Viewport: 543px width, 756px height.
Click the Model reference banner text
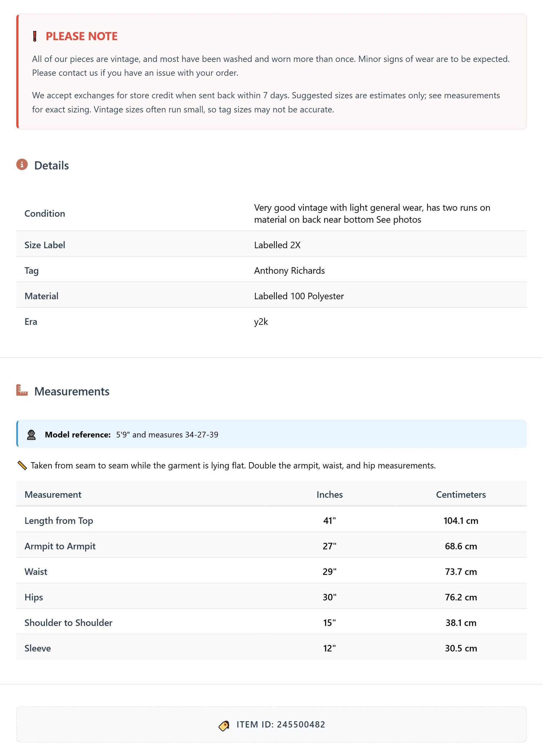point(132,435)
